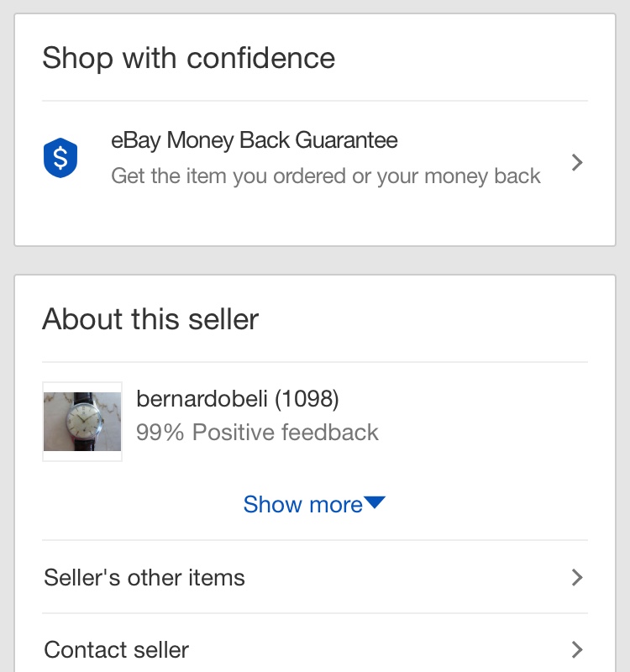
Task: Click the blue triangle beside Show more
Action: [x=375, y=503]
